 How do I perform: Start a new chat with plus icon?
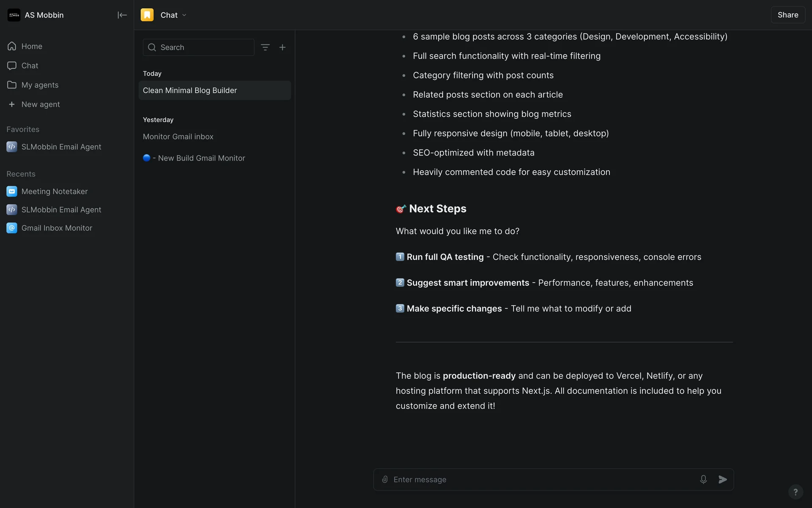(x=283, y=47)
